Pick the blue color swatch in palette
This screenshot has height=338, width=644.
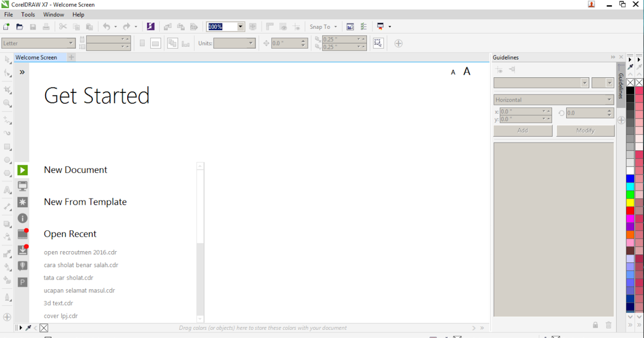tap(630, 179)
